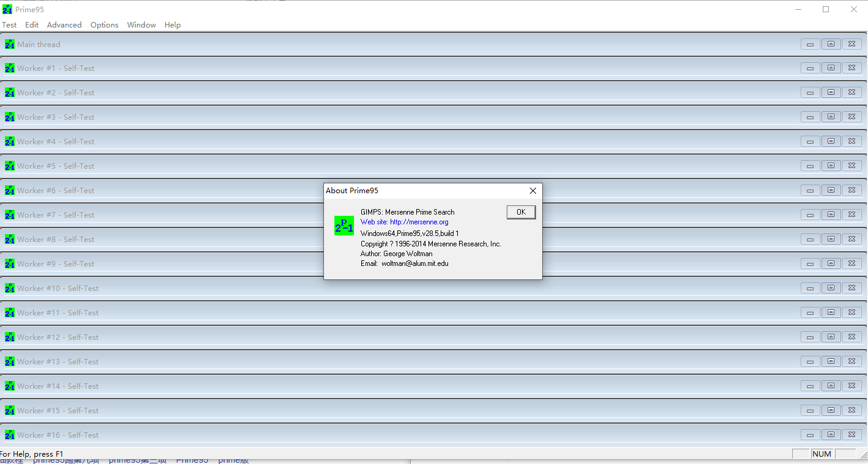This screenshot has height=464, width=868.
Task: Click OK in About Prime95 dialog
Action: pyautogui.click(x=521, y=212)
